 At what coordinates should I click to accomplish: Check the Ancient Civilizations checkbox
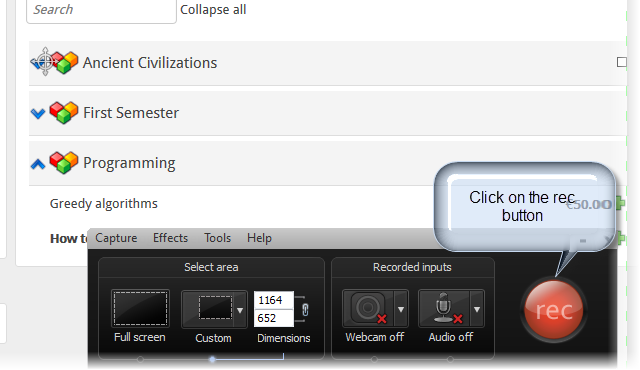point(621,62)
